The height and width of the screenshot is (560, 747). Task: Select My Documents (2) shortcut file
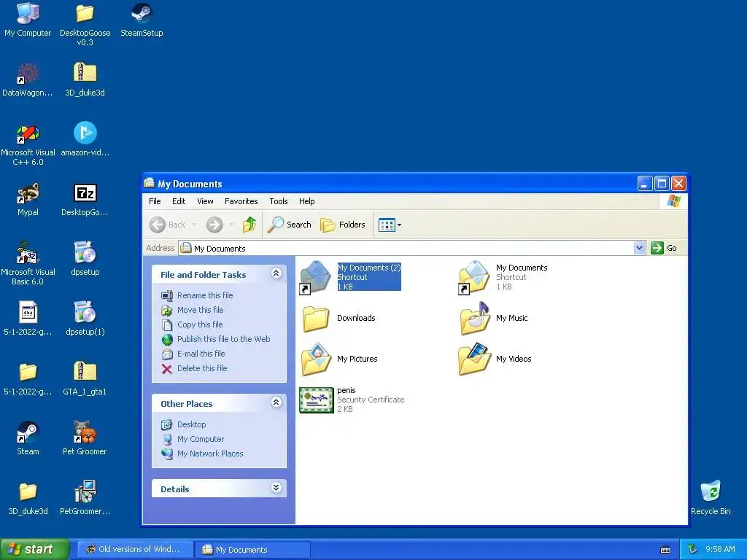351,276
